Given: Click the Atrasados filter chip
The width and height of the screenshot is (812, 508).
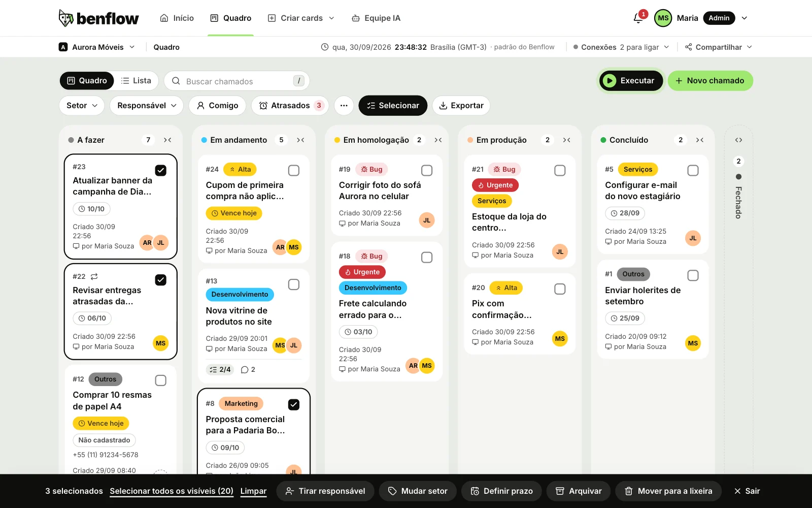Looking at the screenshot, I should tap(290, 106).
